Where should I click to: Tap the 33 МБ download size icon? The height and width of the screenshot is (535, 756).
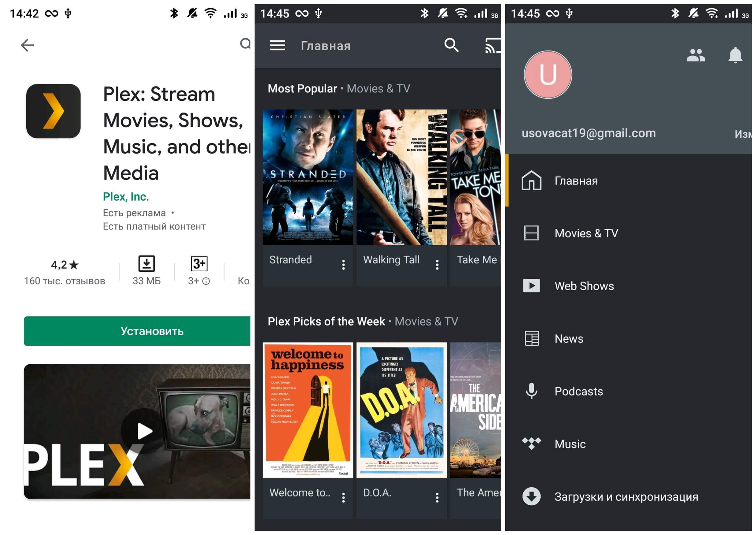[147, 264]
